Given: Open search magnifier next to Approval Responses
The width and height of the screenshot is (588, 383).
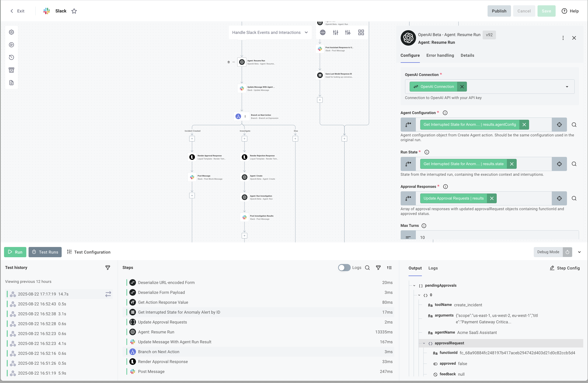Looking at the screenshot, I should (574, 198).
